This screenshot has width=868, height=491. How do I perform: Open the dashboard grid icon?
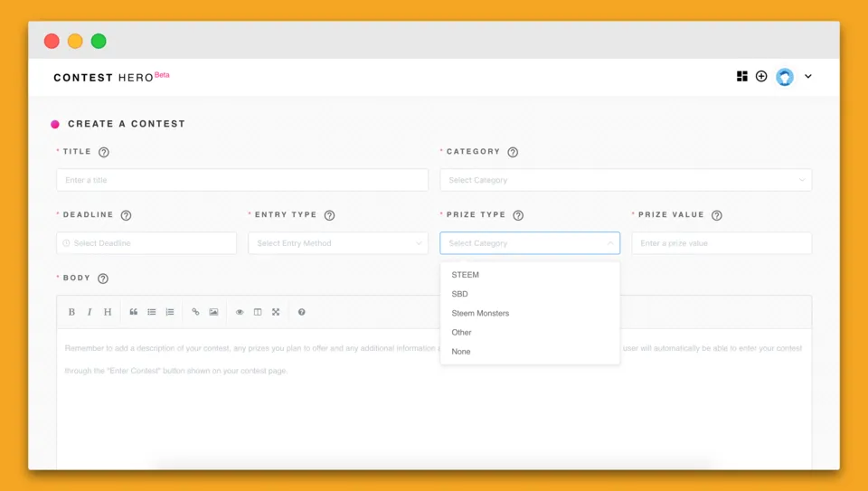[x=741, y=76]
